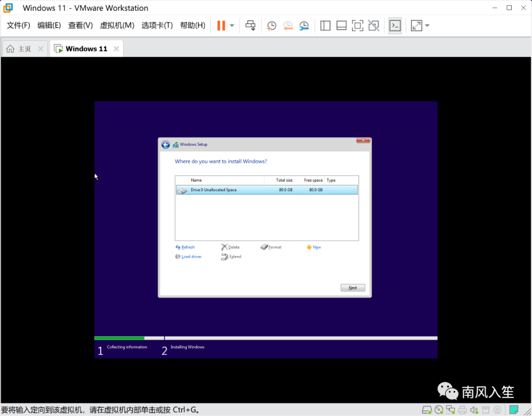Close the 主页 tab
Viewport: 532px width, 416px height.
click(41, 49)
